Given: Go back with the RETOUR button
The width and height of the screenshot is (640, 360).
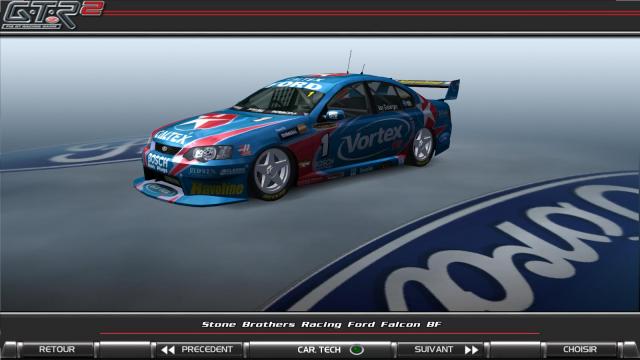Looking at the screenshot, I should [x=57, y=349].
